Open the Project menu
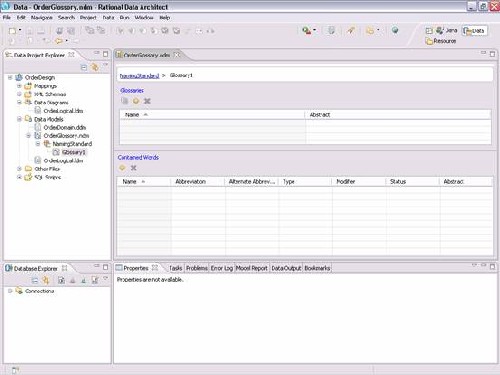The image size is (500, 375). click(88, 17)
